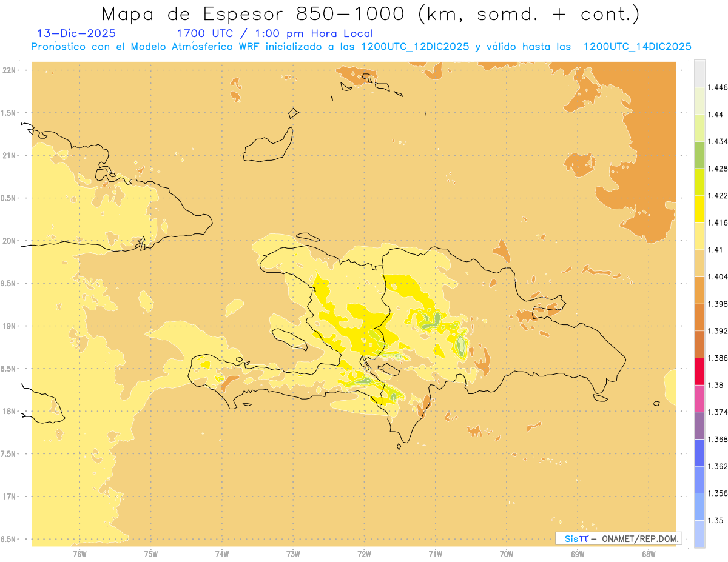
Task: Select the legend value 1.392
Action: pos(717,331)
